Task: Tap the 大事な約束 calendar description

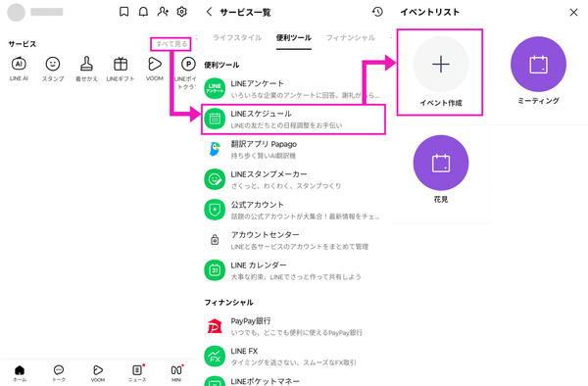Action: 296,276
